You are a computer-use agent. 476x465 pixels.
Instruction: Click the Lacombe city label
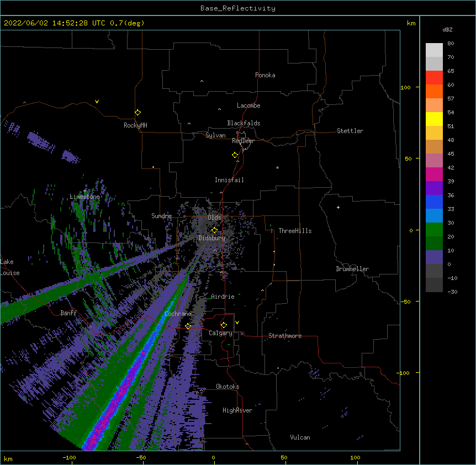point(248,105)
